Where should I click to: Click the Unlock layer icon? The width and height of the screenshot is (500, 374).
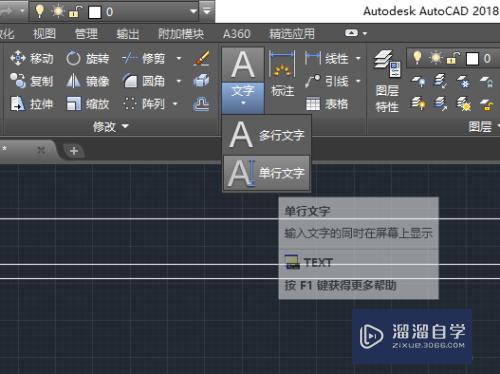[486, 104]
